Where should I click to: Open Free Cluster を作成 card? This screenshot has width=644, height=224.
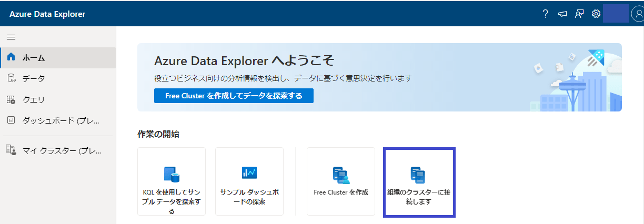click(341, 181)
